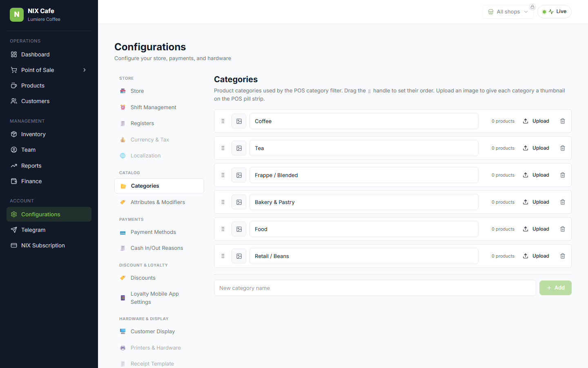Click the Food row drag handle
588x368 pixels.
[x=223, y=229]
